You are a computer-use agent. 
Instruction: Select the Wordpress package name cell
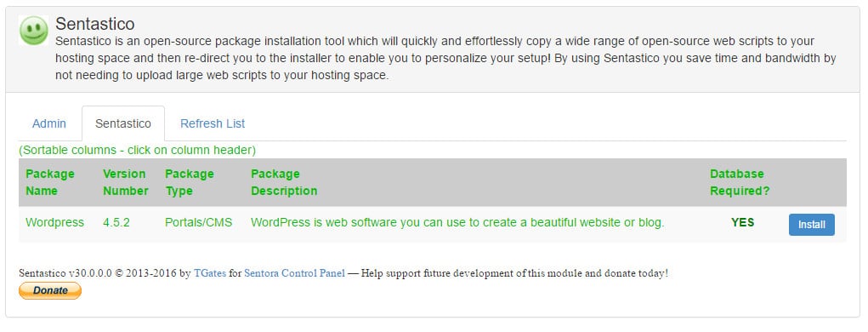point(54,223)
